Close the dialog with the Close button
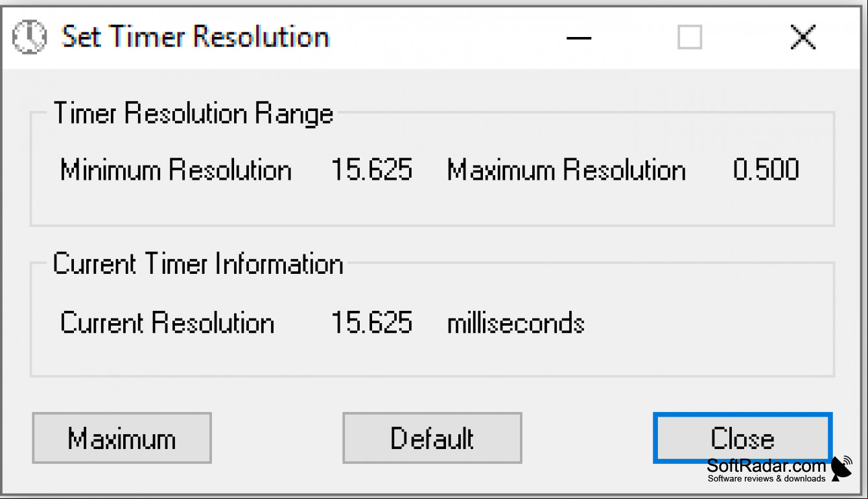 coord(742,438)
